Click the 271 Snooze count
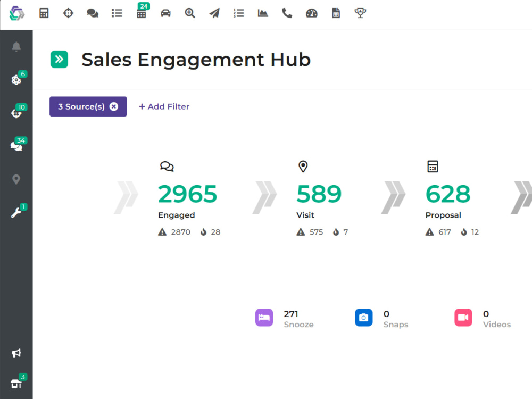This screenshot has width=532, height=399. pos(291,314)
